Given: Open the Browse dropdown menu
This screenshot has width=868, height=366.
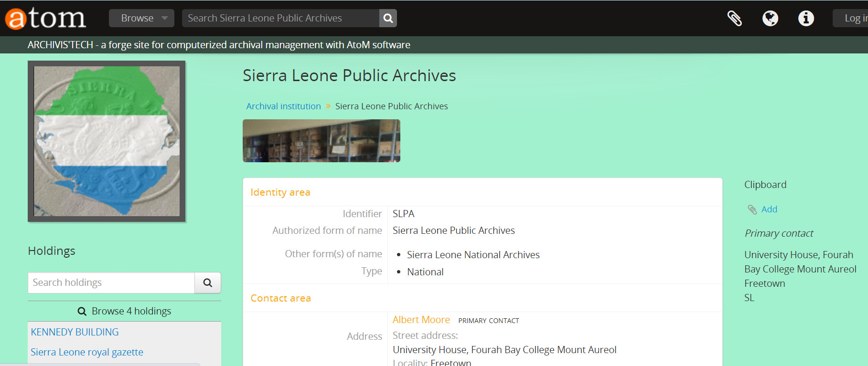Looking at the screenshot, I should click(141, 18).
